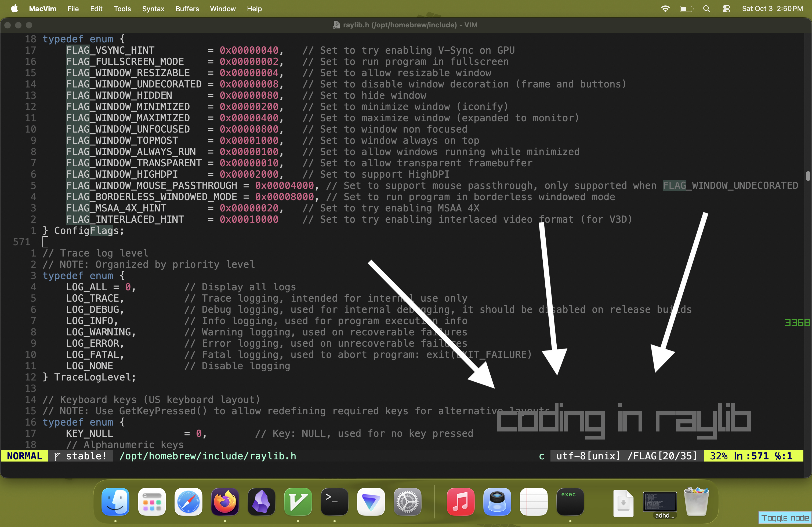Image resolution: width=812 pixels, height=527 pixels.
Task: Open the Tools menu
Action: coord(122,9)
